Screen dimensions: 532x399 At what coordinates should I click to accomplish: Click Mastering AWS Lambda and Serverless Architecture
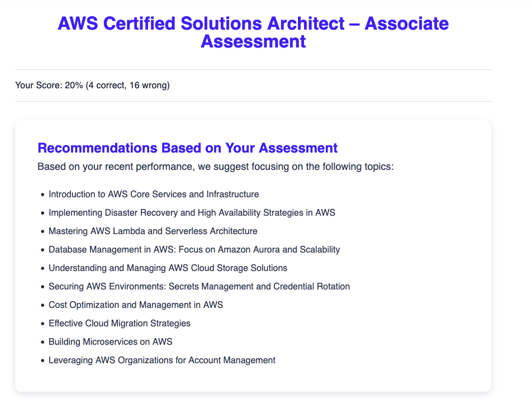[153, 231]
